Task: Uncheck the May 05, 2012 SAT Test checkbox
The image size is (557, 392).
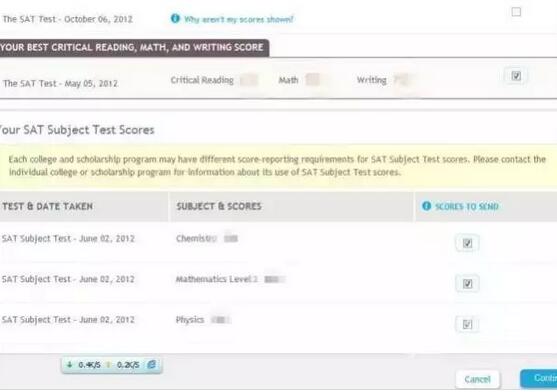Action: click(516, 76)
